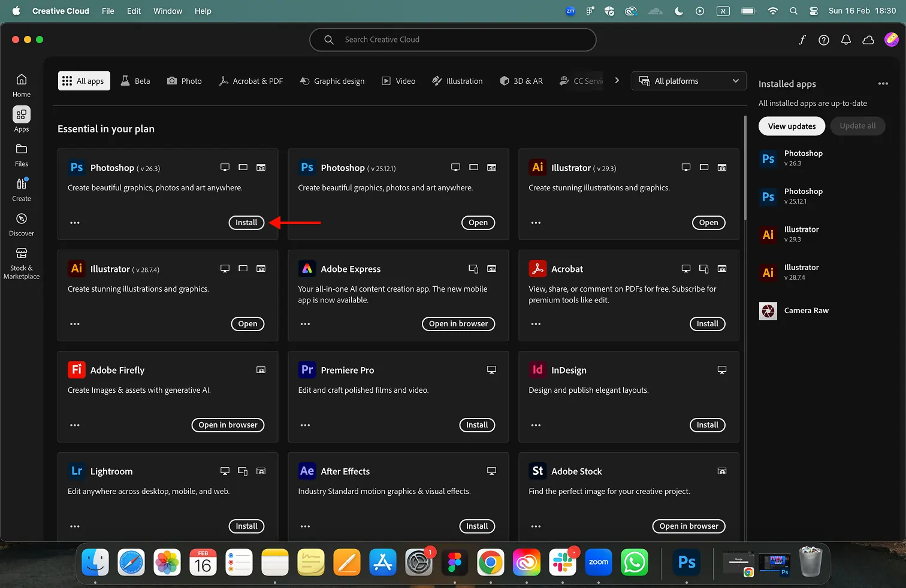Click the fonts (f) icon in the header

(x=802, y=40)
